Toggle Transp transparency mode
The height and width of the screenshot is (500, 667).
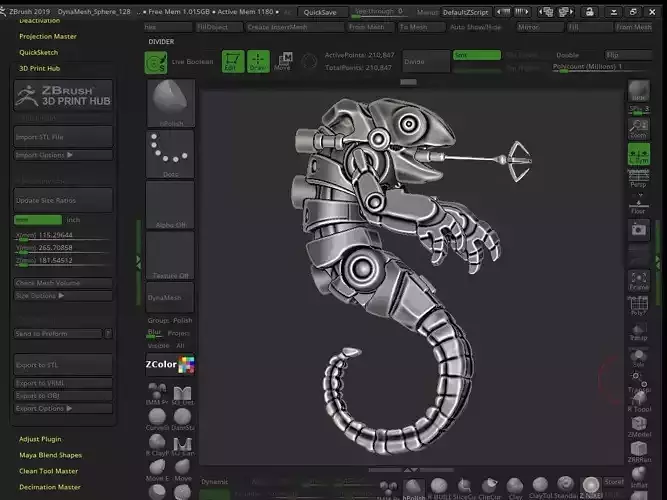click(x=638, y=332)
